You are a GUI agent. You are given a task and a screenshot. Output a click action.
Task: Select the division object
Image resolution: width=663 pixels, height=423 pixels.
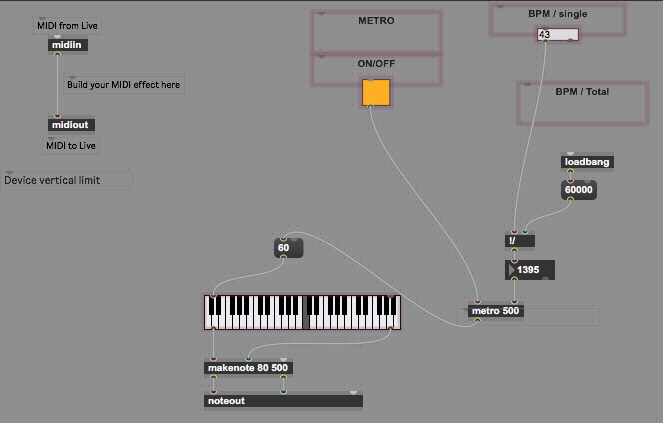520,240
